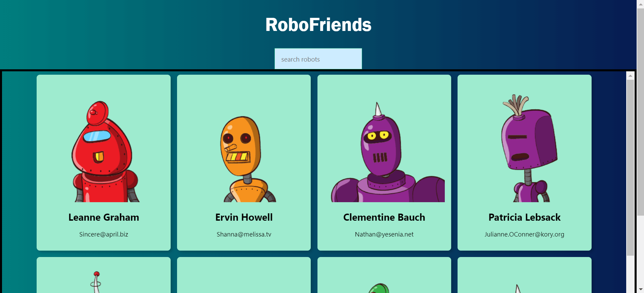Click the red robot image of Leanne Graham
Viewport: 644px width, 293px height.
[x=104, y=151]
